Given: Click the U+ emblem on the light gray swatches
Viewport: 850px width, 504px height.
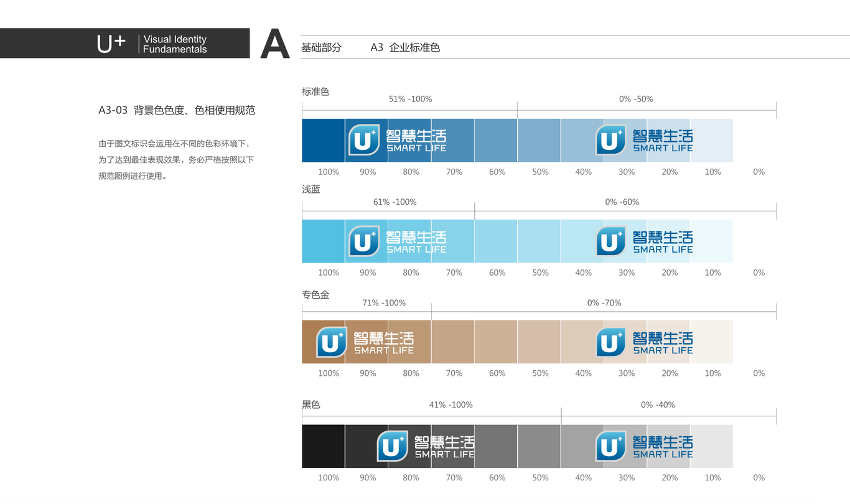Looking at the screenshot, I should tap(611, 446).
